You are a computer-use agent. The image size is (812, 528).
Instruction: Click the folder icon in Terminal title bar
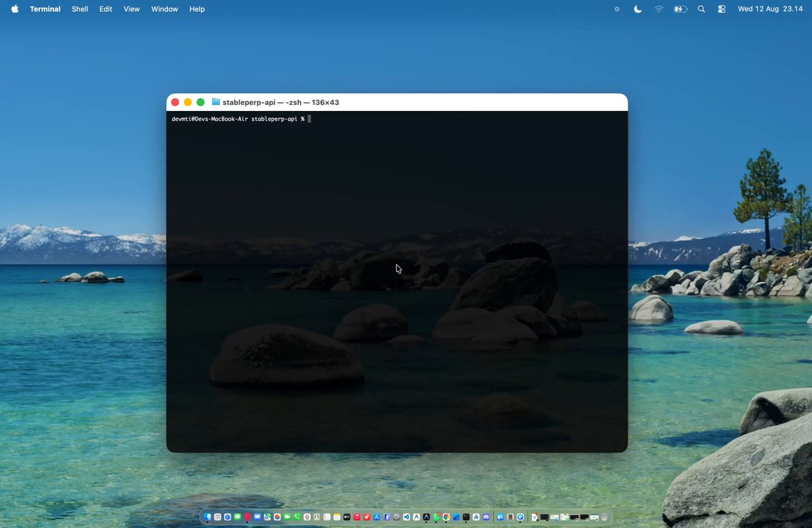pos(216,102)
